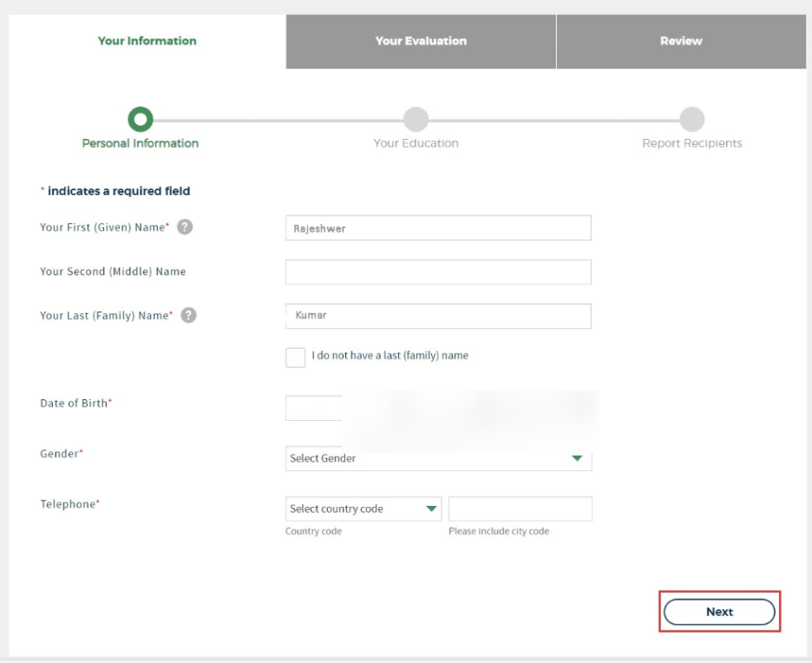
Task: Click the 'Country code' hint text
Action: (x=313, y=531)
